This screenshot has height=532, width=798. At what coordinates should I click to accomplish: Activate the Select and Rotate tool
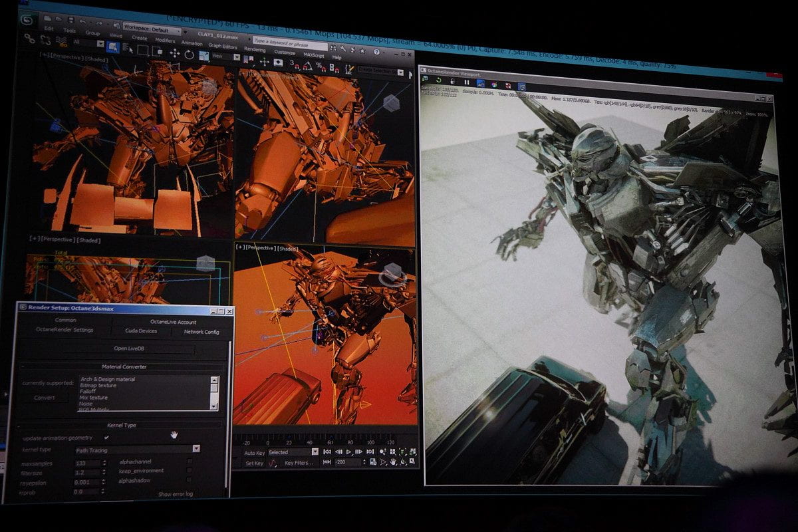click(189, 54)
